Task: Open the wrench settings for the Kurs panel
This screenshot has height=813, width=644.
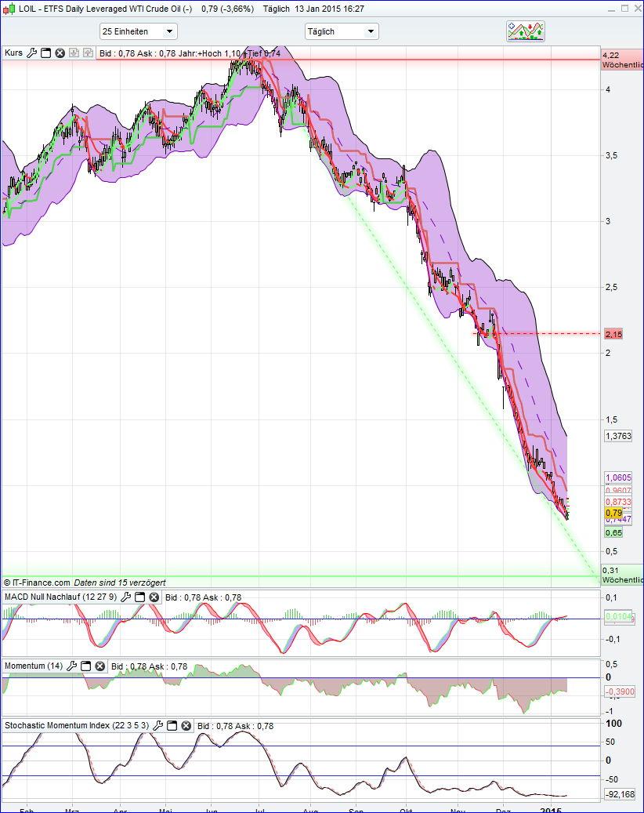Action: click(x=31, y=53)
